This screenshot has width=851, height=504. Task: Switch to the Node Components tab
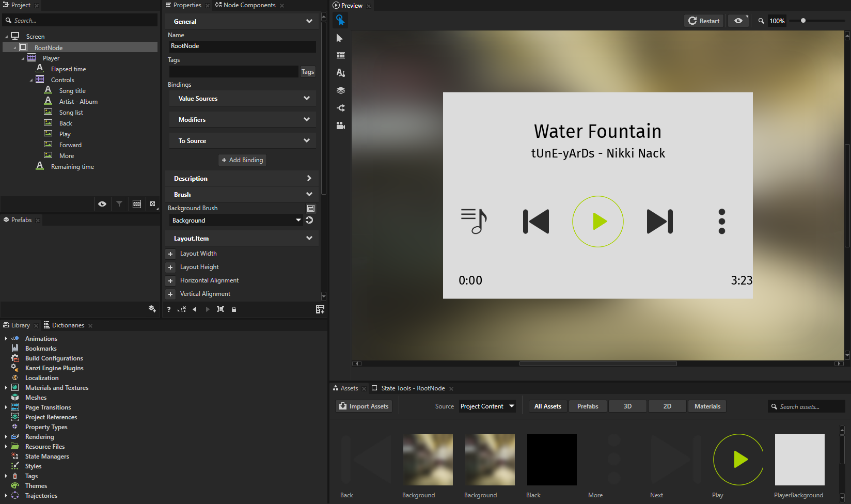tap(249, 5)
